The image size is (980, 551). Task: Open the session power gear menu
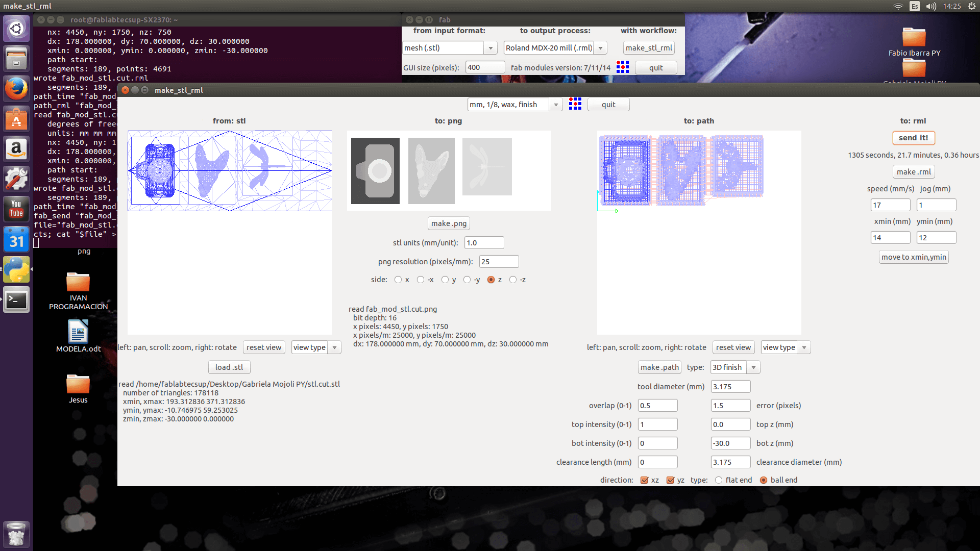(x=971, y=6)
